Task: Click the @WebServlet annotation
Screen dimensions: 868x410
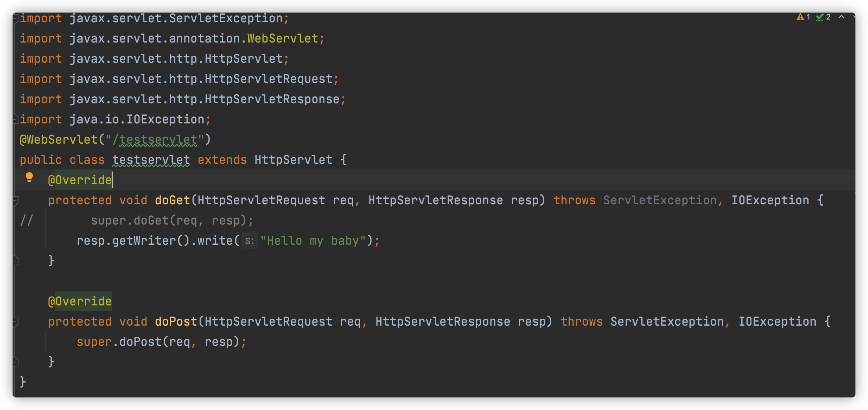Action: coord(59,140)
